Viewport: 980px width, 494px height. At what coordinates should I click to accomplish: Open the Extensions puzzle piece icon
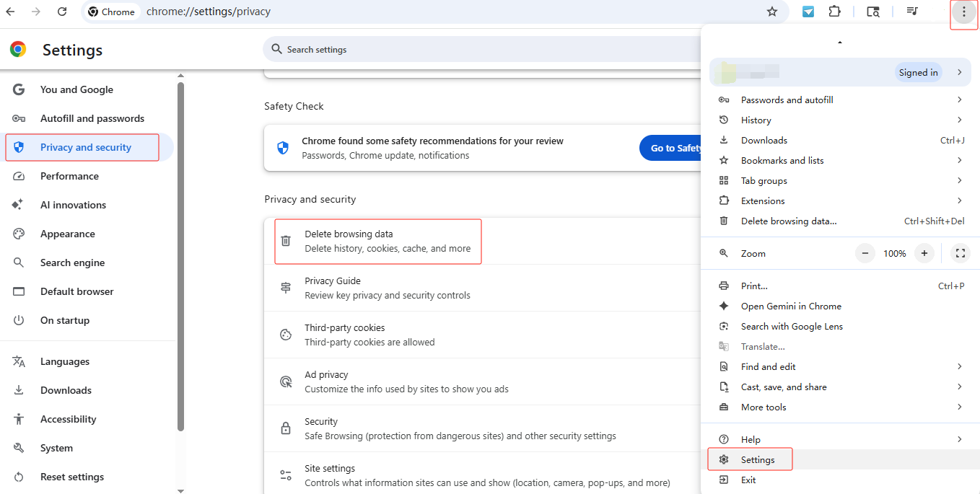pyautogui.click(x=835, y=12)
